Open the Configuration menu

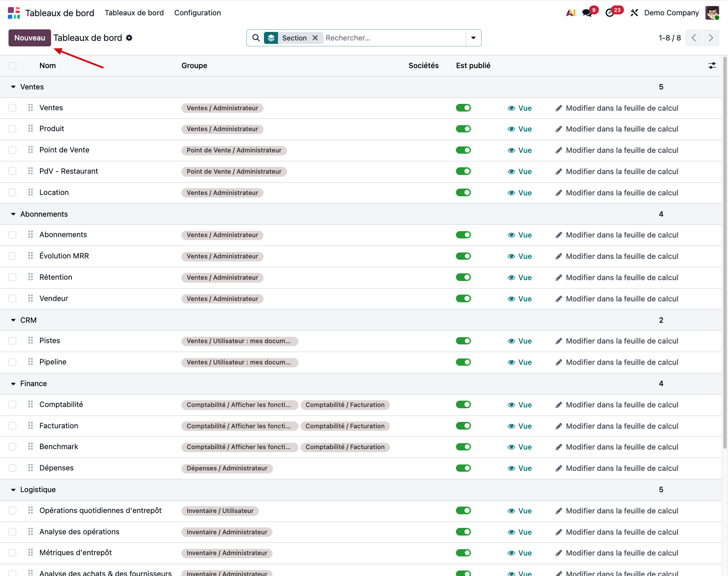pos(198,13)
